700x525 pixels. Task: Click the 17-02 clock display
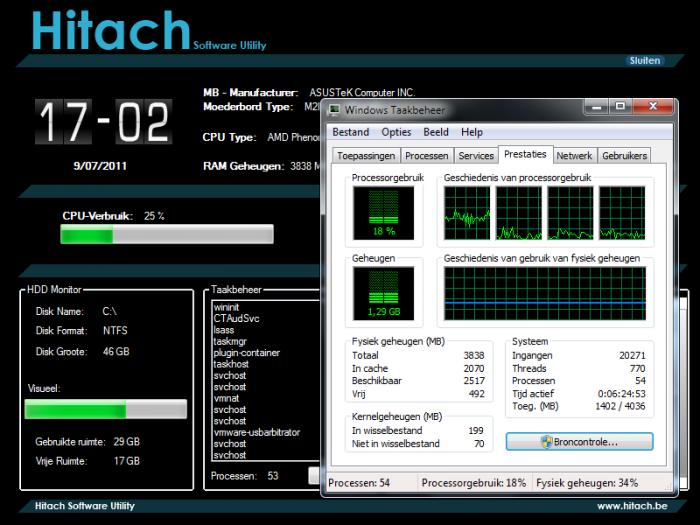pyautogui.click(x=104, y=121)
